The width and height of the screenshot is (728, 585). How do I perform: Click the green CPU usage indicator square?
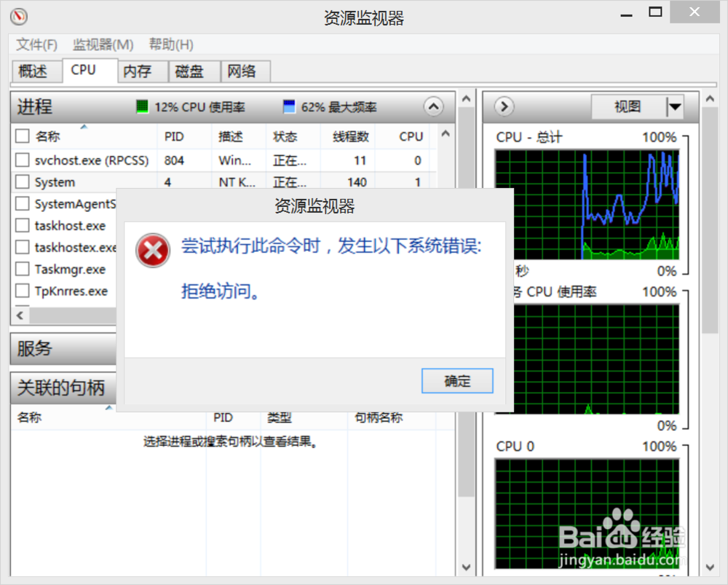(x=142, y=106)
